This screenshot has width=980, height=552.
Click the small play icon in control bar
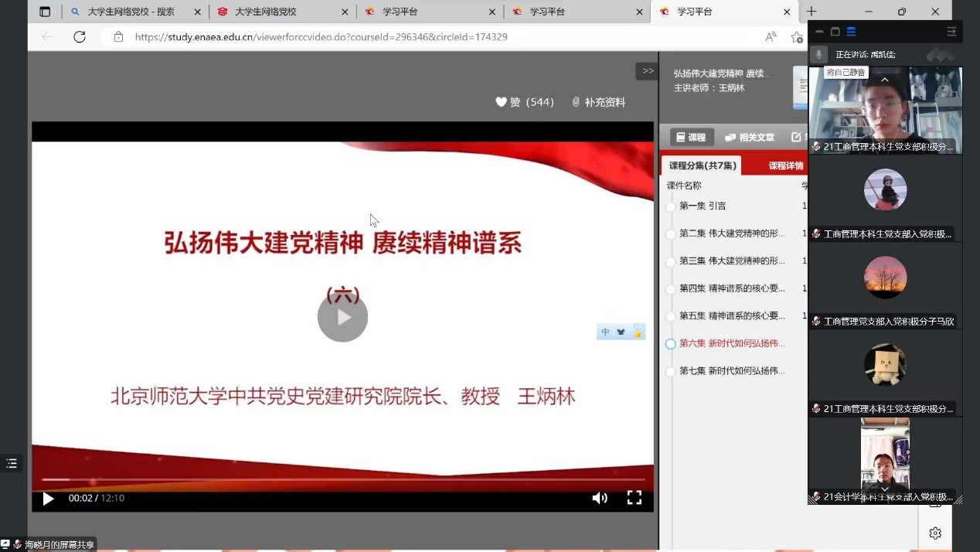[x=48, y=499]
